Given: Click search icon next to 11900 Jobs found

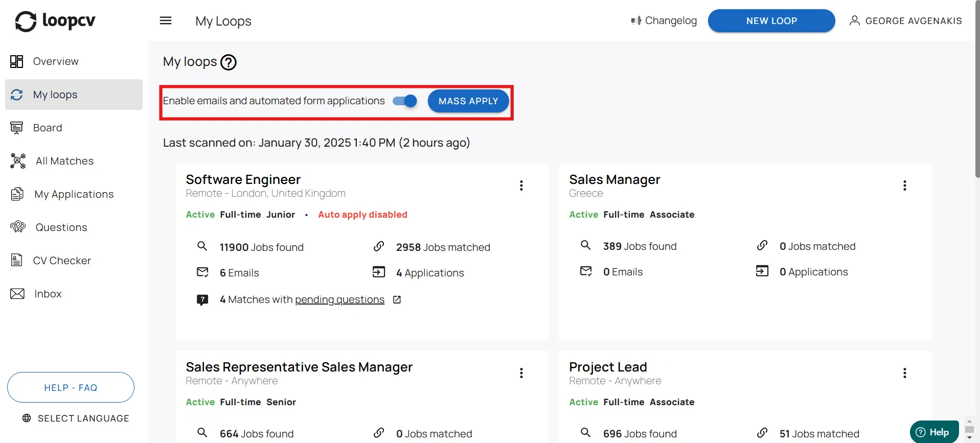Looking at the screenshot, I should 202,246.
